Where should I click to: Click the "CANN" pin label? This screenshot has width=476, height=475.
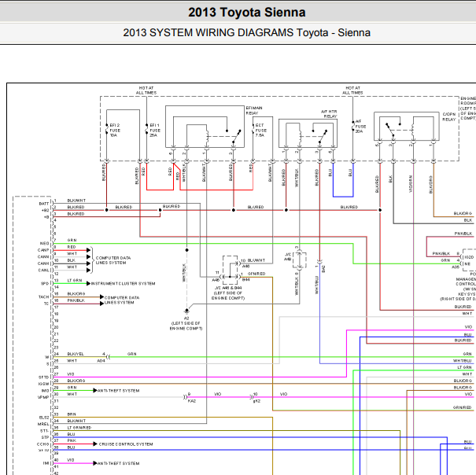43,257
